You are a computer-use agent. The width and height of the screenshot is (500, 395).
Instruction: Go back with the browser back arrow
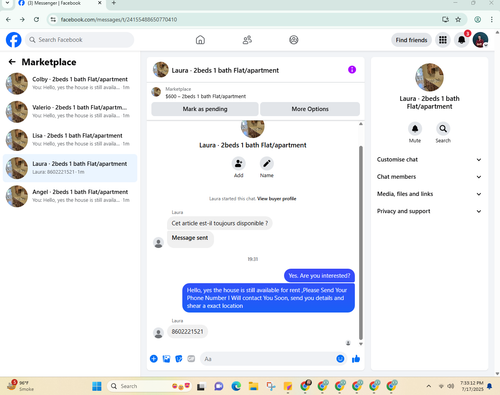coord(8,20)
